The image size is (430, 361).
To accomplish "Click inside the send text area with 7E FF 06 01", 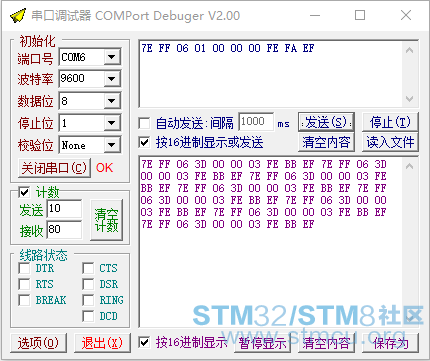I will (270, 74).
